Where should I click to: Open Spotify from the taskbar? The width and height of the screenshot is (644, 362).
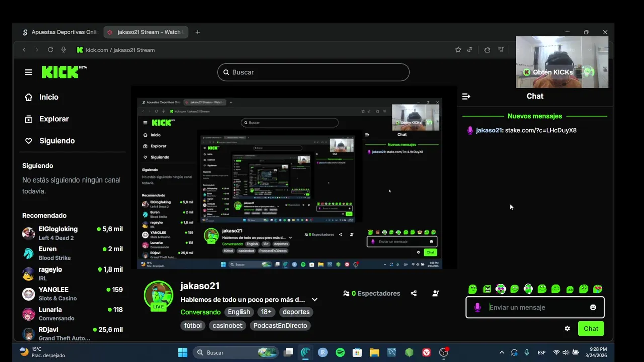[x=340, y=353]
